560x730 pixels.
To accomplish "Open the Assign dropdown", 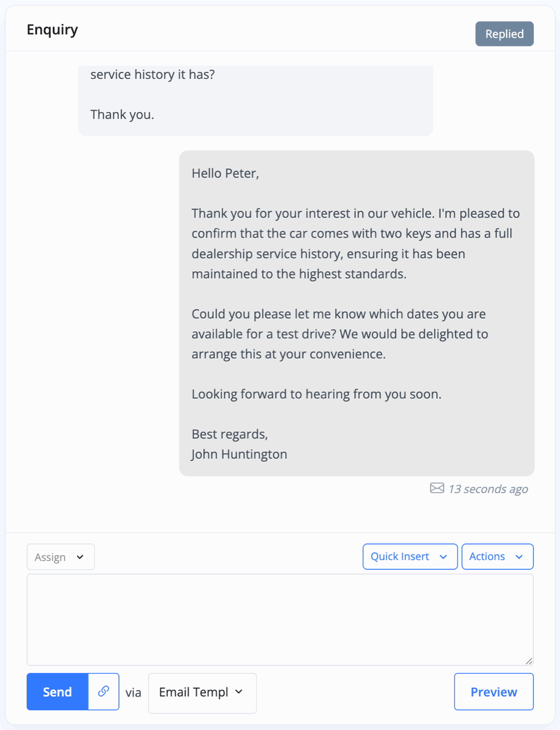I will pyautogui.click(x=60, y=557).
